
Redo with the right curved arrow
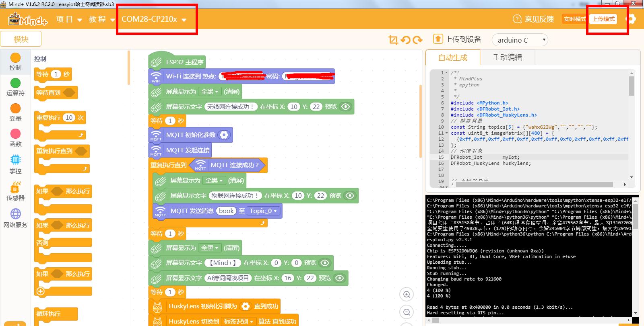click(418, 40)
